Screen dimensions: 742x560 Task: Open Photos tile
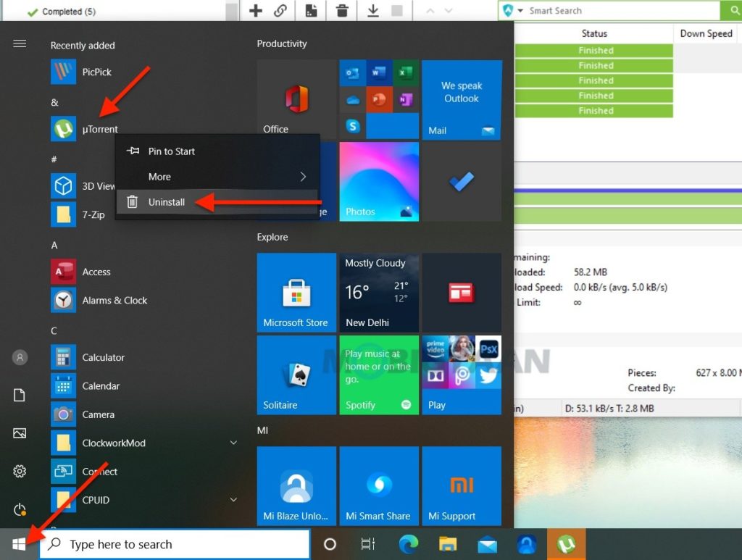pos(379,182)
